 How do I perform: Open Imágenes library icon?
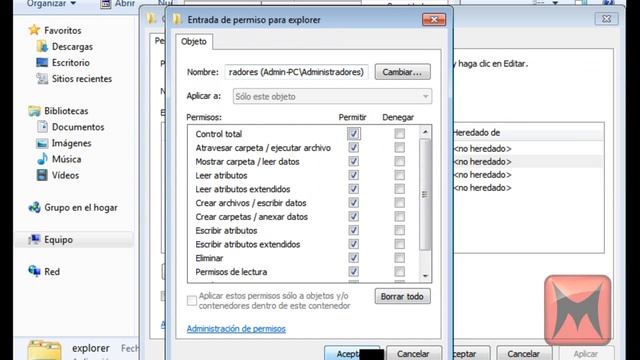(x=42, y=143)
